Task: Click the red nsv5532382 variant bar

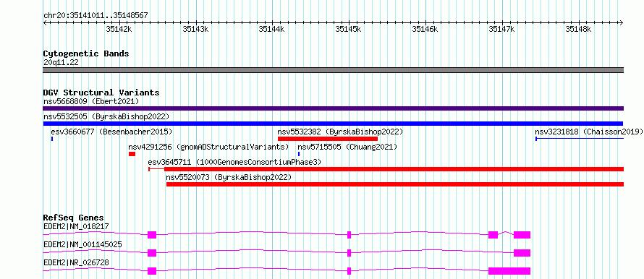Action: [x=327, y=139]
